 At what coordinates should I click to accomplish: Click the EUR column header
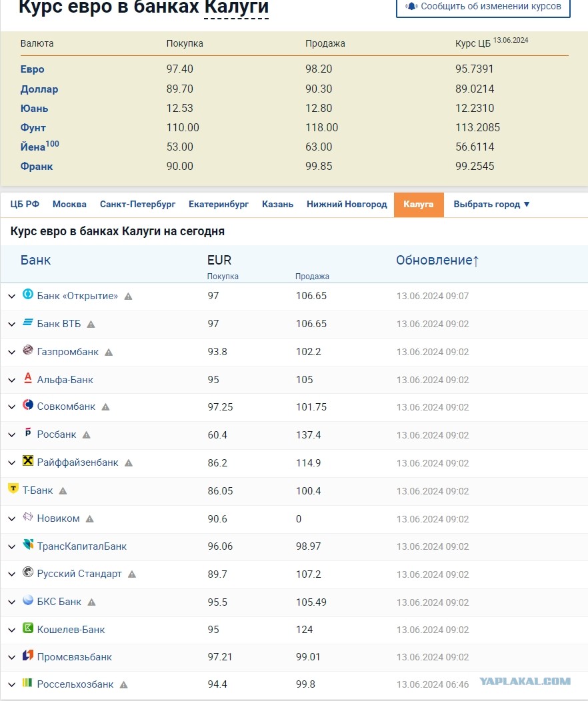219,260
